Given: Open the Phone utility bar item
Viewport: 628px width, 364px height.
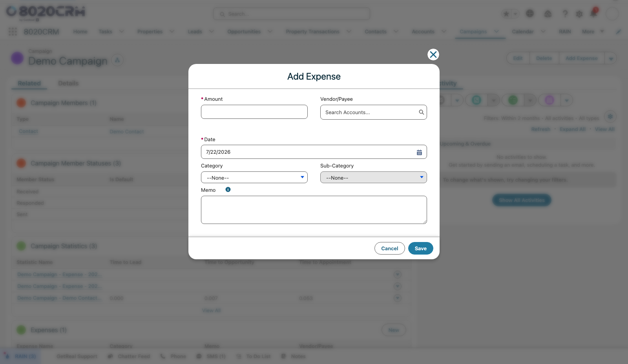Looking at the screenshot, I should pyautogui.click(x=173, y=356).
